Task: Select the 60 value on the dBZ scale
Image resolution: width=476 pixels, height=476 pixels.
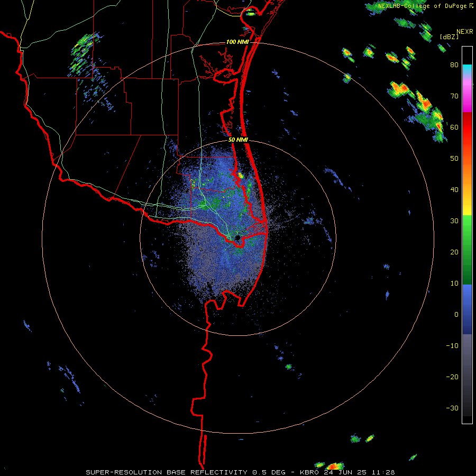Action: point(454,127)
